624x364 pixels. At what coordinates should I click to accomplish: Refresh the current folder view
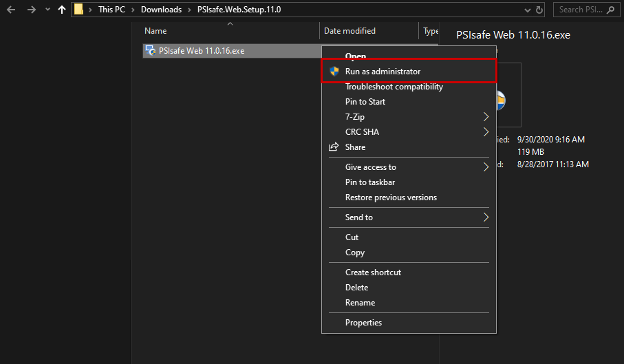pos(539,10)
